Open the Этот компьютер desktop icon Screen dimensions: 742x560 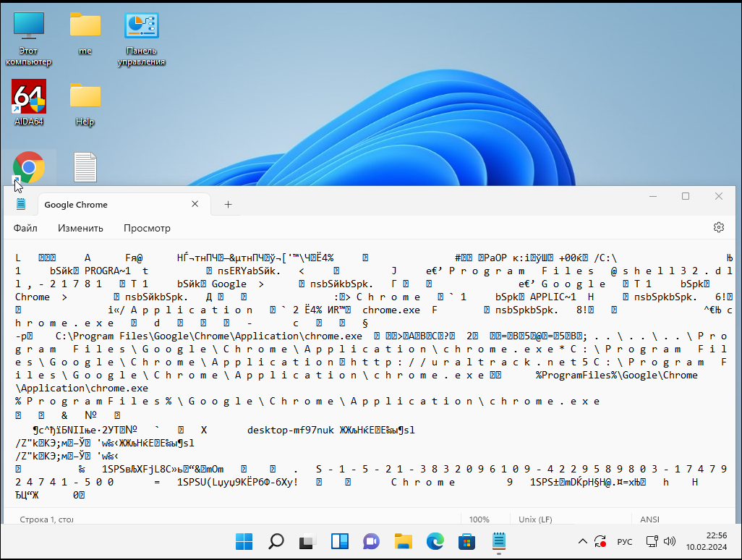(x=28, y=39)
